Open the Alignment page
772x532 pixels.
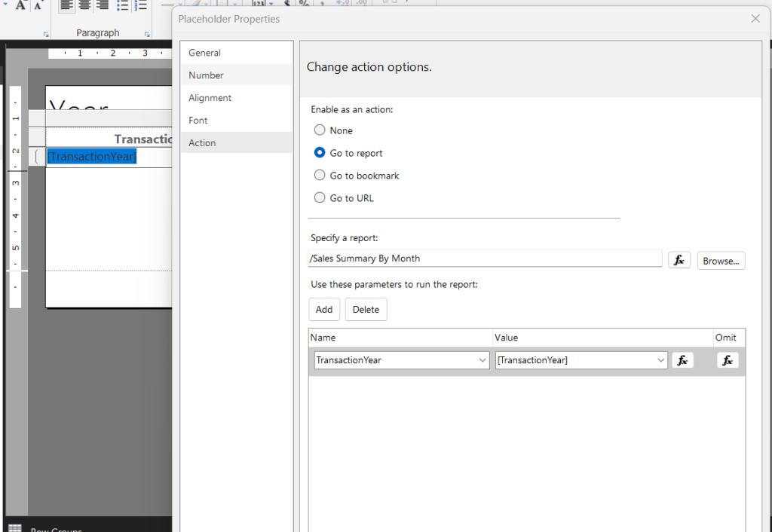point(236,97)
